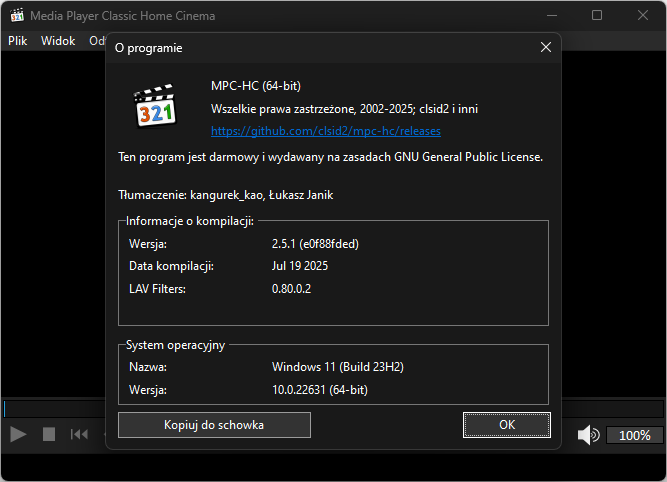Click the Tłumaczenie translators line
This screenshot has width=667, height=482.
click(x=226, y=195)
